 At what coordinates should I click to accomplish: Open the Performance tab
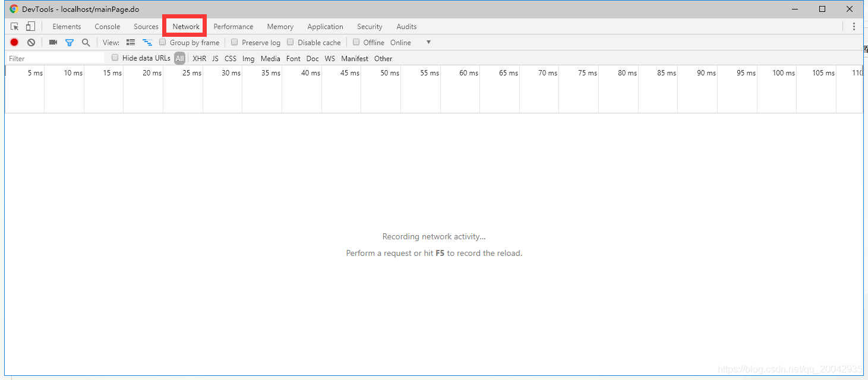[x=233, y=26]
